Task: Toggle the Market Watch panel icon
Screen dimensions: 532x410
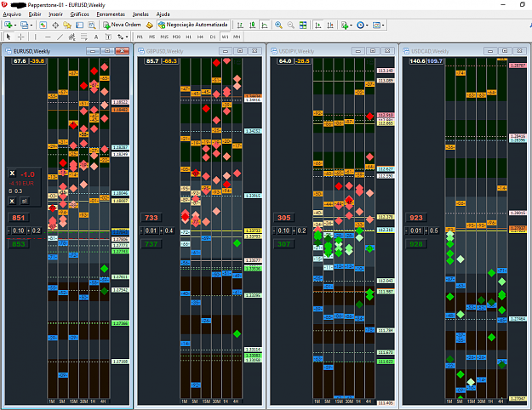Action: (x=43, y=26)
